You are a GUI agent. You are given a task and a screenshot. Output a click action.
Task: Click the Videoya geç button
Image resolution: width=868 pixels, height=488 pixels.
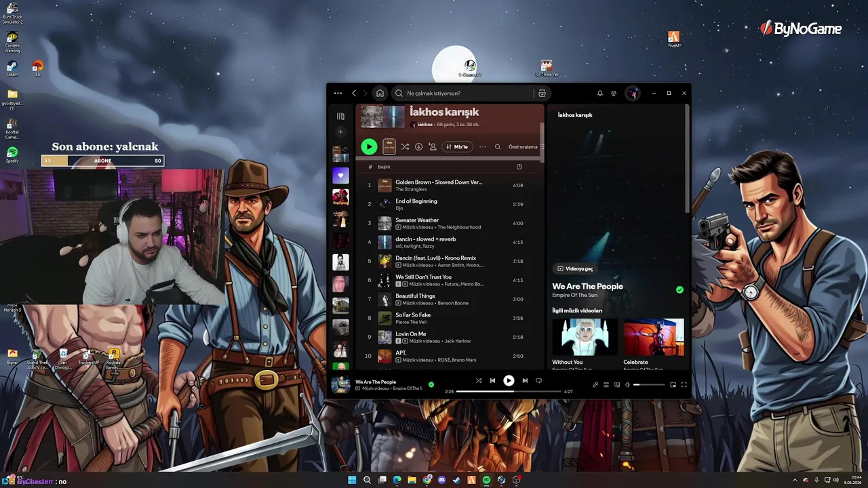pyautogui.click(x=575, y=268)
